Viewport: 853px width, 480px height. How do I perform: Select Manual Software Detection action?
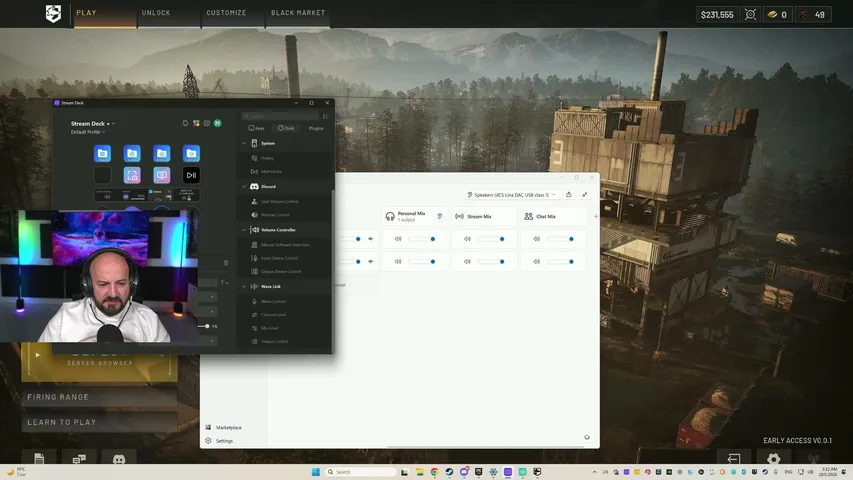click(x=284, y=245)
